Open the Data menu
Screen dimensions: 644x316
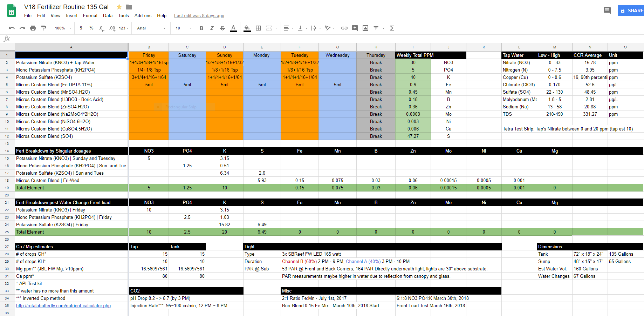tap(108, 16)
